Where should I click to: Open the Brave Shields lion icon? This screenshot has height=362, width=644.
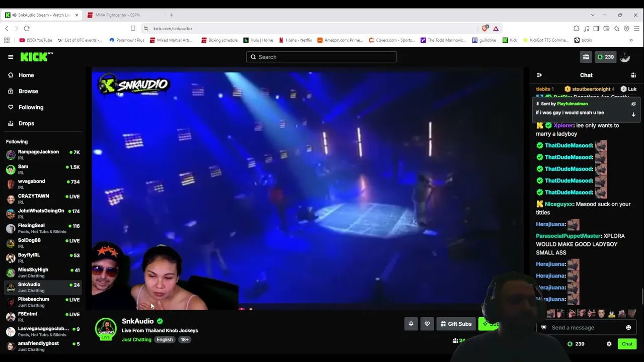(x=485, y=29)
